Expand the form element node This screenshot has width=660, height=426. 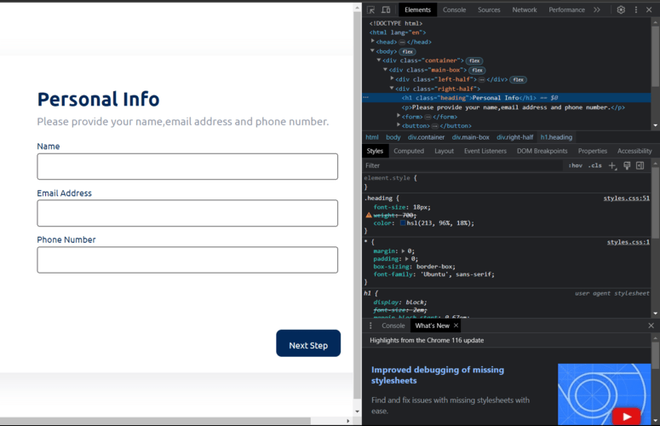pos(398,116)
